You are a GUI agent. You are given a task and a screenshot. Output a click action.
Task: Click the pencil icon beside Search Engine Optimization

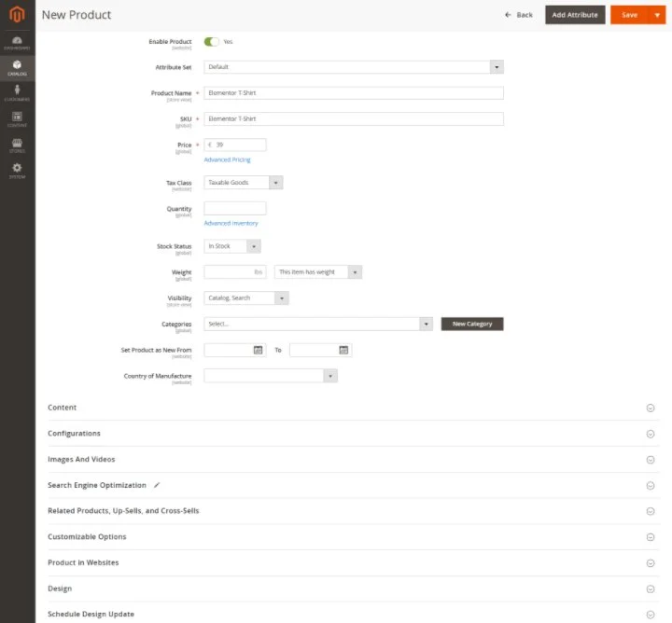pos(157,485)
